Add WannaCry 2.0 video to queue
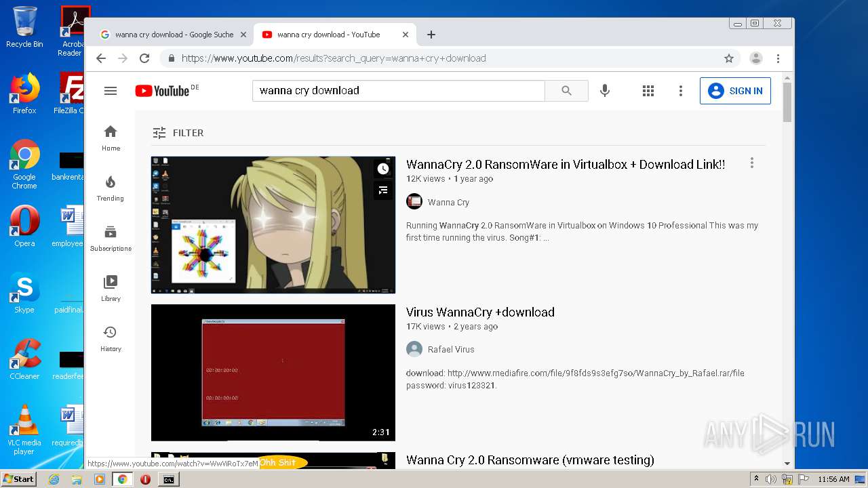Image resolution: width=868 pixels, height=488 pixels. tap(383, 190)
